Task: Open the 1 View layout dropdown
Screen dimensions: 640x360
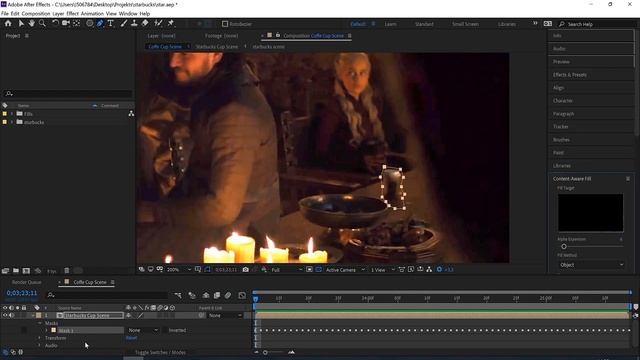Action: (382, 270)
